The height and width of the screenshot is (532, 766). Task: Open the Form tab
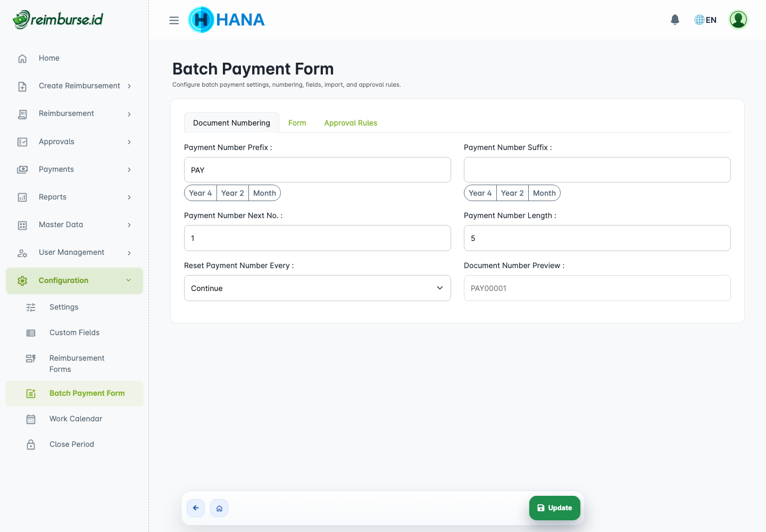point(297,122)
